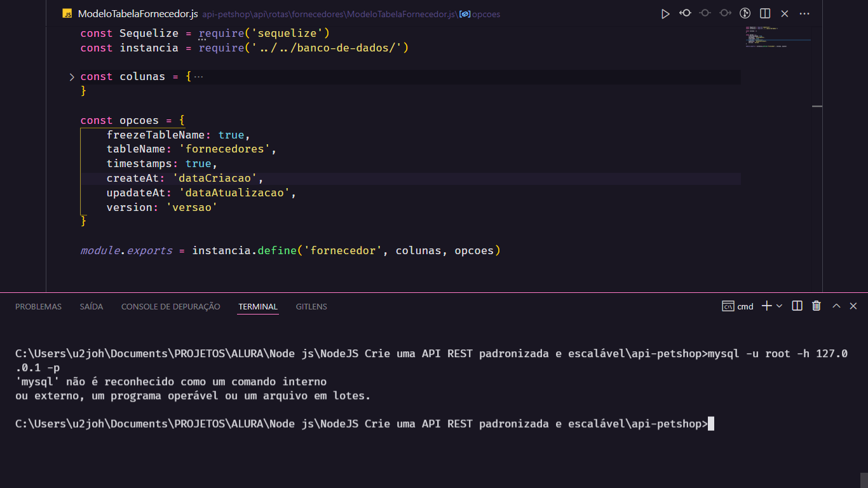This screenshot has height=488, width=868.
Task: Select the TERMINAL panel tab
Action: 258,306
